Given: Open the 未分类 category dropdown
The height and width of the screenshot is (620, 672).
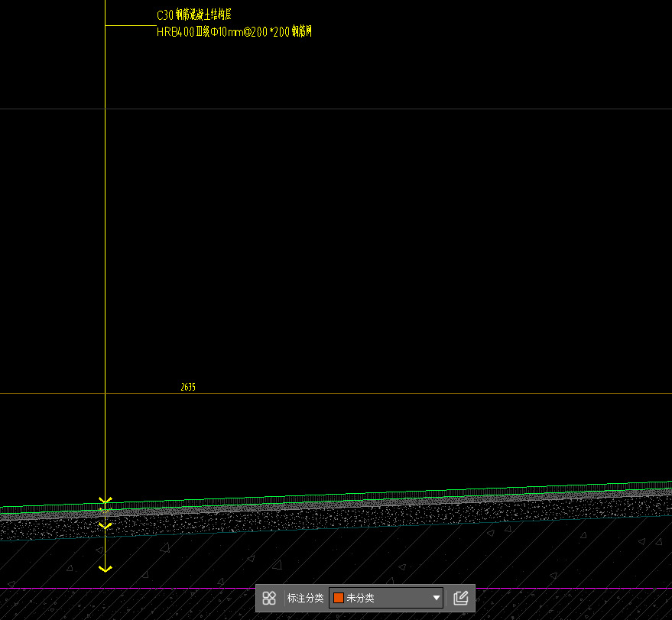Looking at the screenshot, I should [386, 598].
